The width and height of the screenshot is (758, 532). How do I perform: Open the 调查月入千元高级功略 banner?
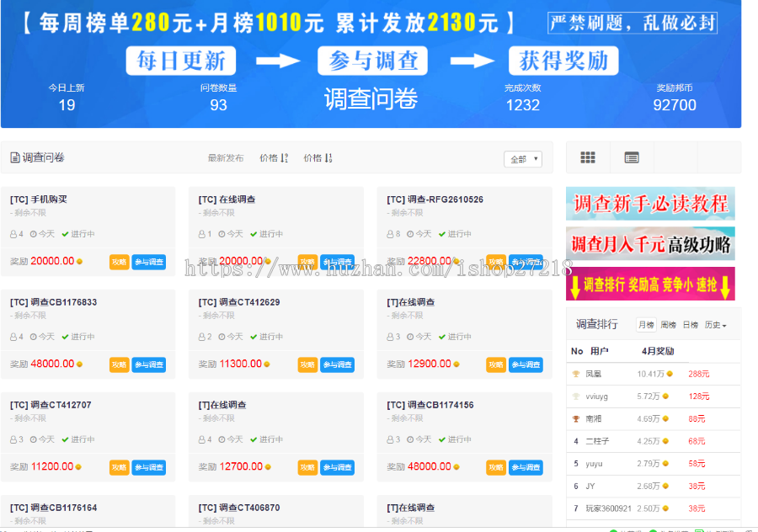[x=650, y=244]
